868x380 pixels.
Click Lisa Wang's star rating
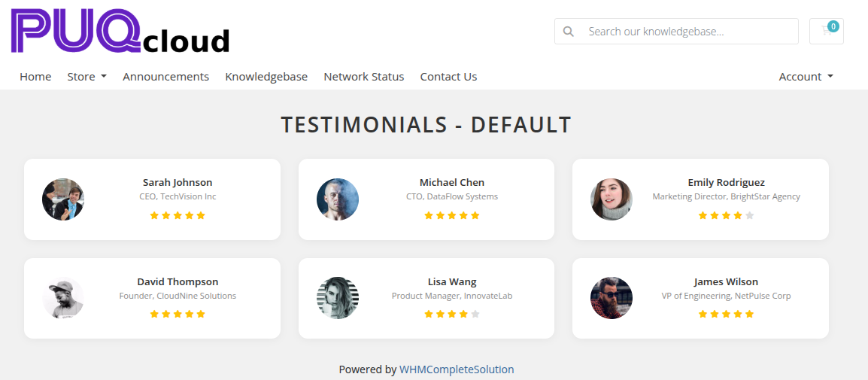(452, 315)
